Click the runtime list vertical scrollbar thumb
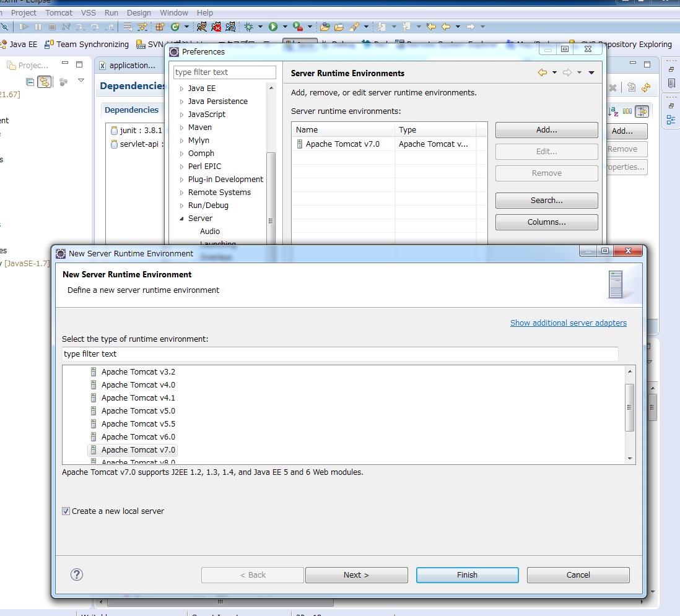Viewport: 680px width, 616px height. [630, 407]
